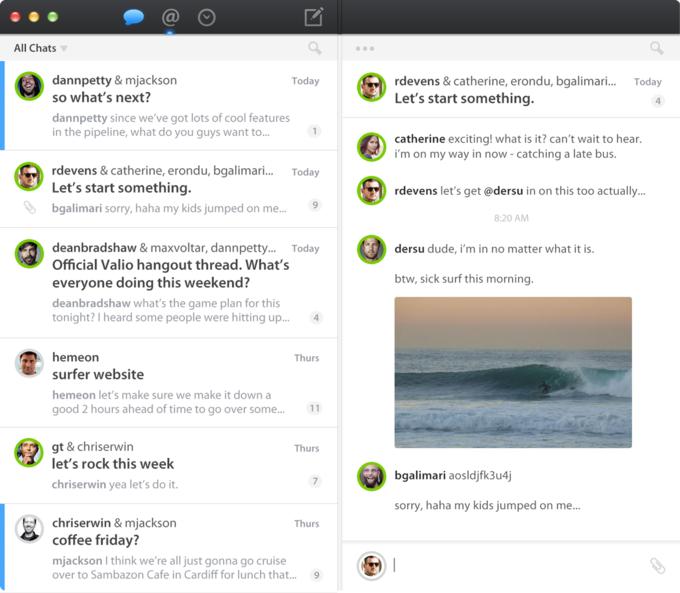The height and width of the screenshot is (593, 680).
Task: Click bgalimari's avatar in the conversation
Action: (x=371, y=476)
